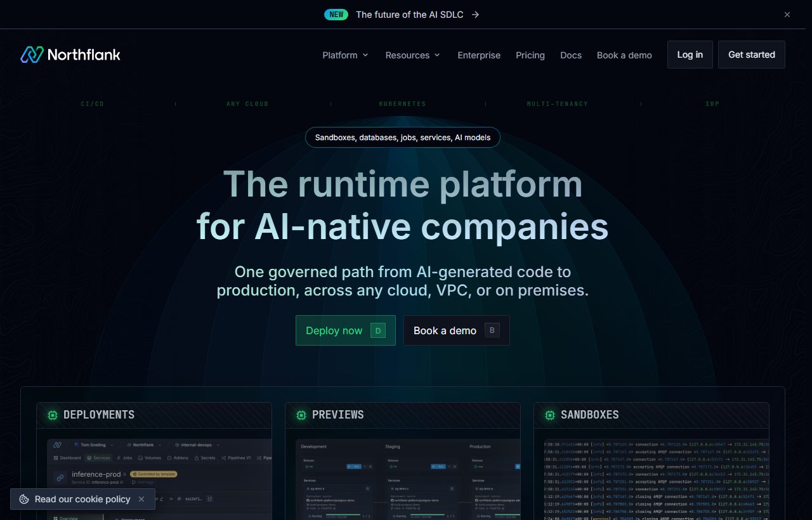Expand the Resources menu

[412, 55]
